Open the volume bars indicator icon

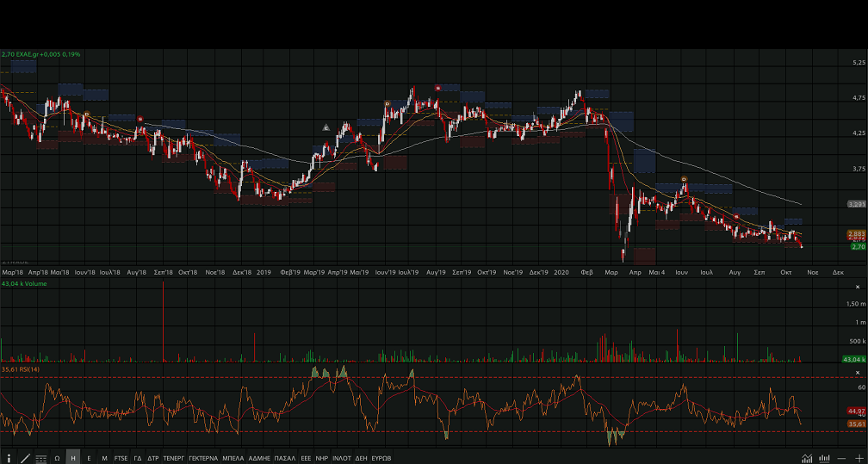click(824, 458)
